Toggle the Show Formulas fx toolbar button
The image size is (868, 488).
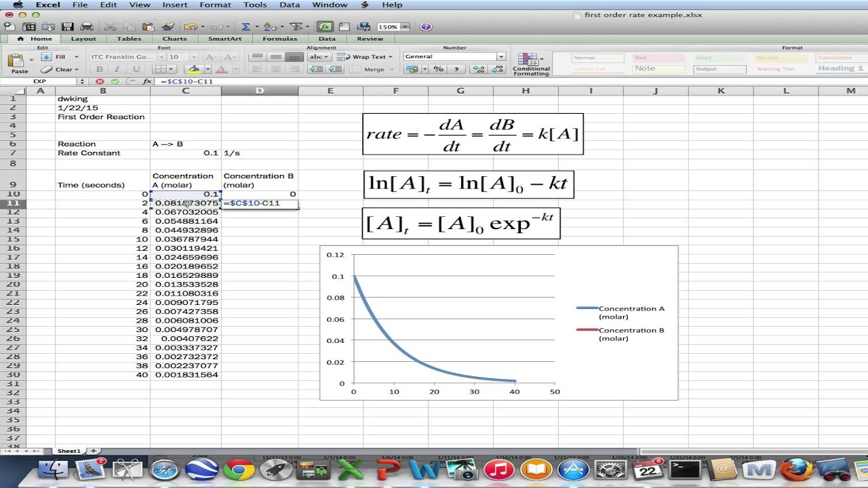(x=325, y=27)
